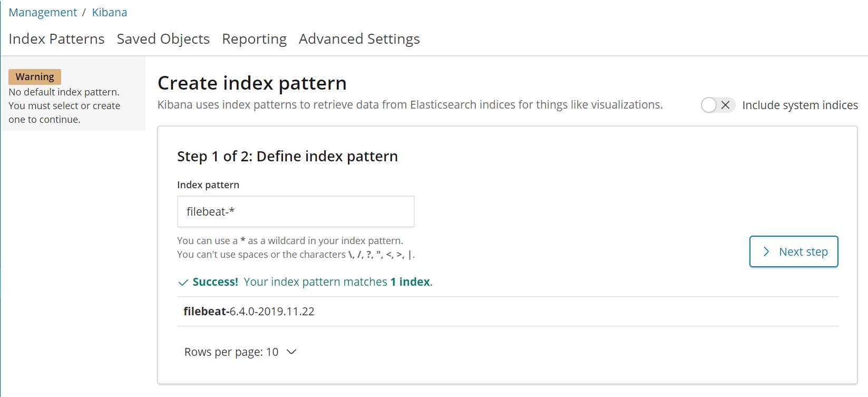Click the bold 1 index match text
Viewport: 868px width, 397px height.
(410, 282)
